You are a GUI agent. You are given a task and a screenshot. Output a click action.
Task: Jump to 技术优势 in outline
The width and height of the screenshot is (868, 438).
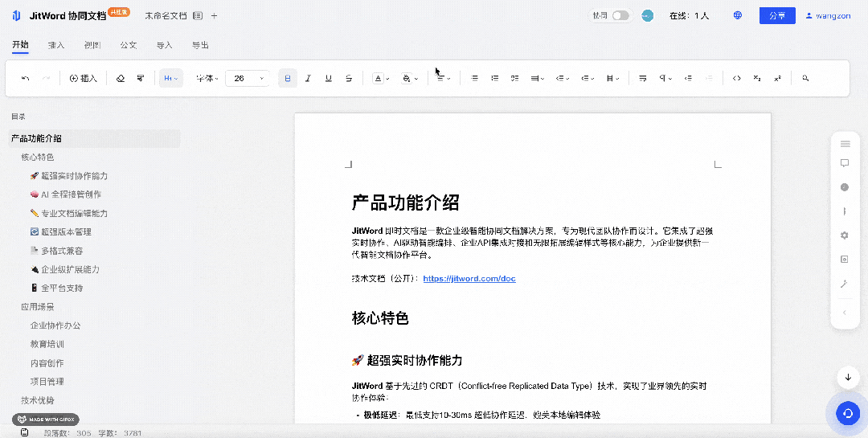click(x=38, y=400)
